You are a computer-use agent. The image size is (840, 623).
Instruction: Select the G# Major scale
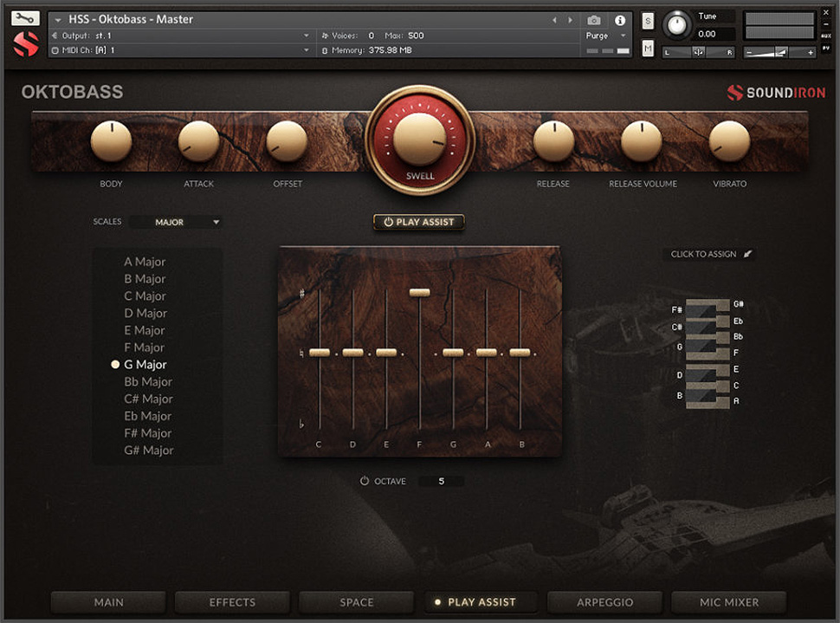(149, 451)
